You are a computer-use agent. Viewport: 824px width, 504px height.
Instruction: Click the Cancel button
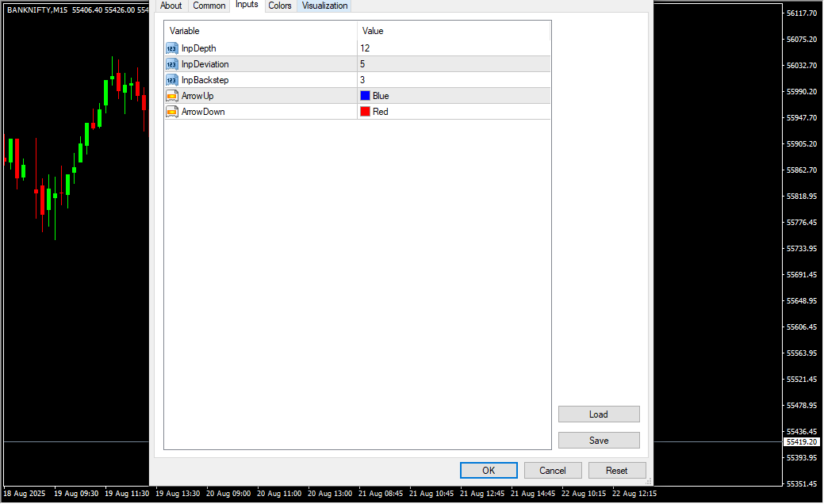pos(553,471)
